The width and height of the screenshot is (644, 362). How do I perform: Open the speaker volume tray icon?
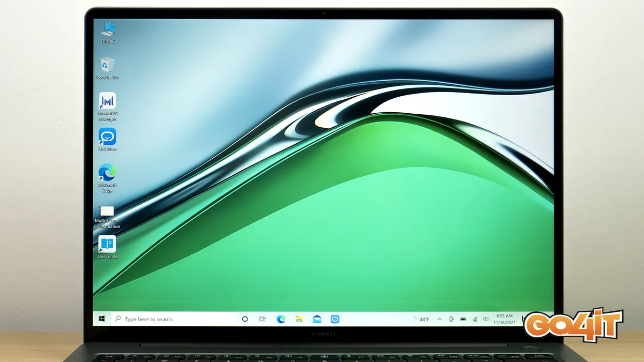click(x=486, y=319)
